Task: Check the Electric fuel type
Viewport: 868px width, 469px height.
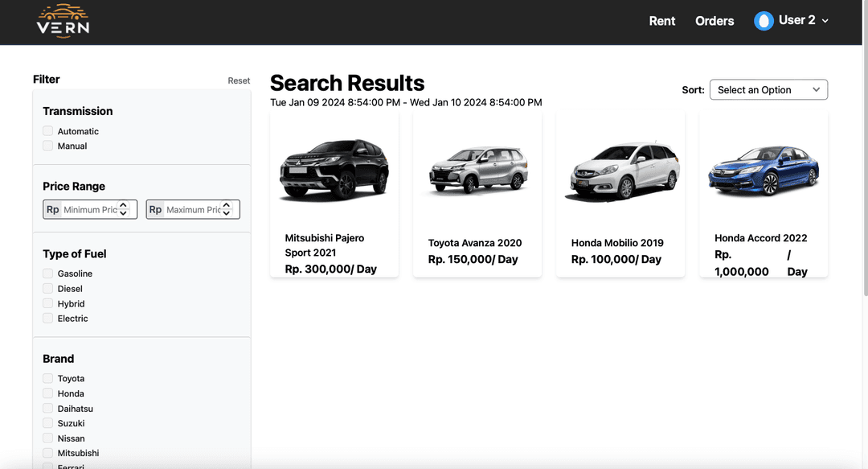Action: click(47, 318)
